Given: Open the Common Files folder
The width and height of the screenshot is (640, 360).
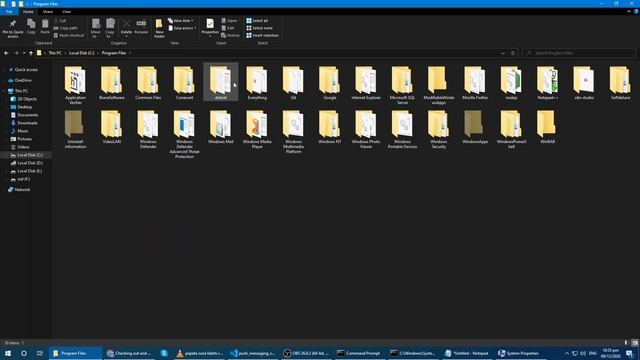Looking at the screenshot, I should (x=148, y=83).
